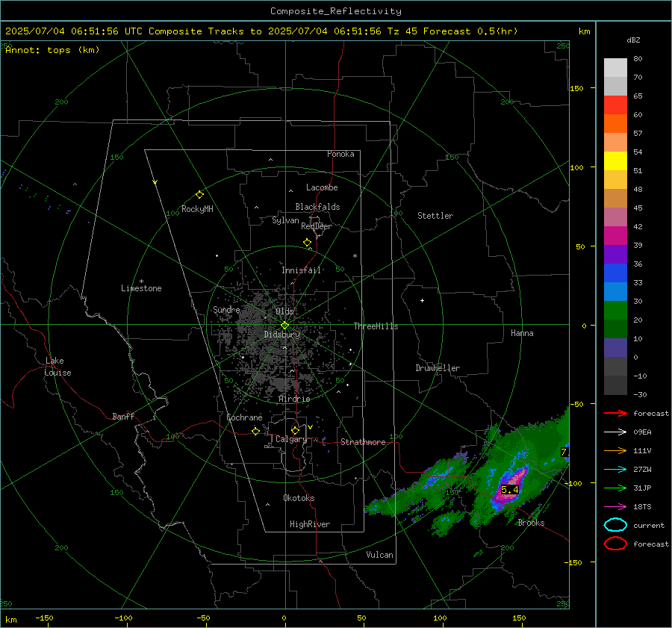Select the bright yellow swatch in dBZ legend
Viewport: 672px width, 628px height.
pyautogui.click(x=615, y=161)
